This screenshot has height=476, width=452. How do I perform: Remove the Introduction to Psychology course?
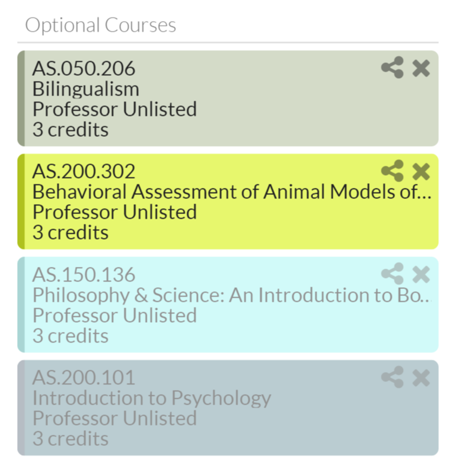[x=421, y=378]
